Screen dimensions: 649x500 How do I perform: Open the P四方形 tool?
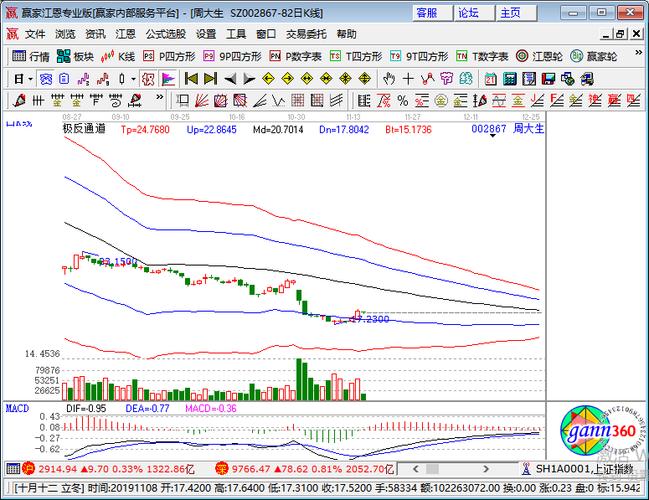(x=169, y=56)
